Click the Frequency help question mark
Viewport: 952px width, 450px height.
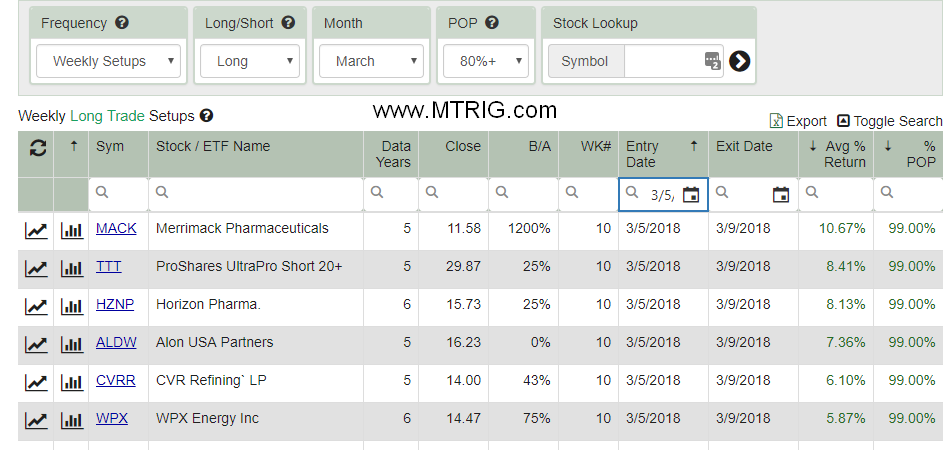122,23
